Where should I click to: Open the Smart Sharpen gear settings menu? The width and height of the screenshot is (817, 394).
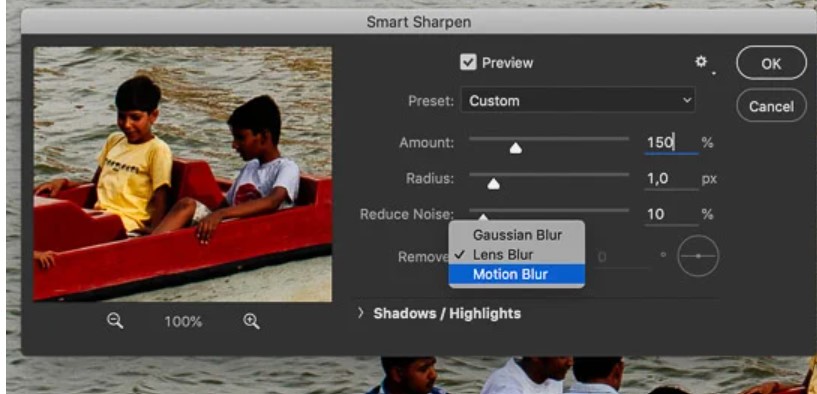click(x=702, y=63)
